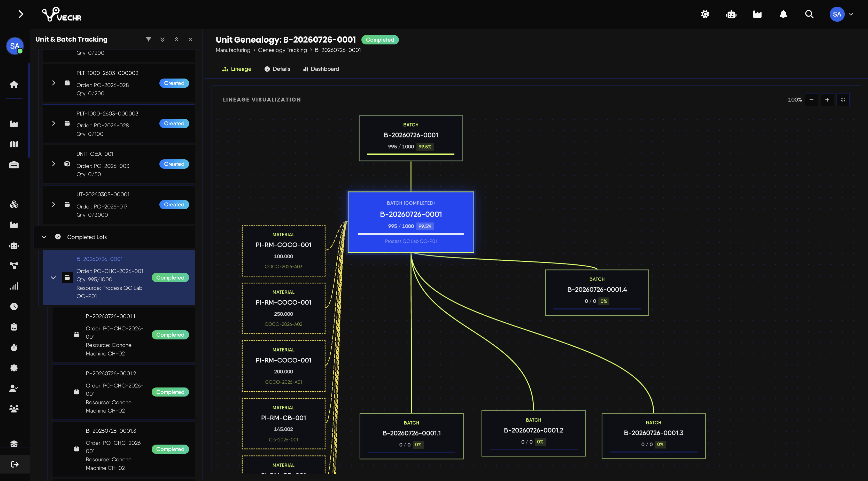
Task: Expand PLT-1000-2603-000003 row
Action: [x=53, y=123]
